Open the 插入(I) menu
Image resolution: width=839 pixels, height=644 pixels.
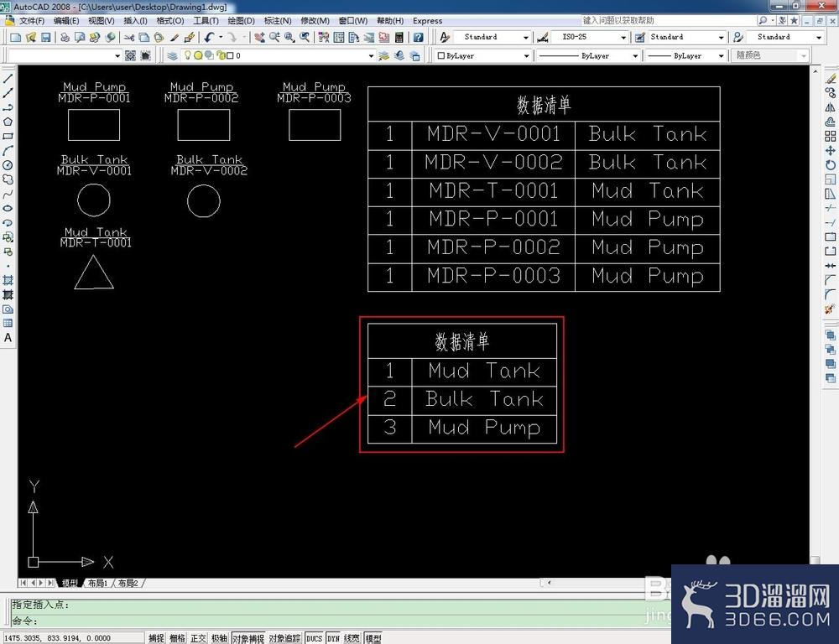(x=135, y=21)
